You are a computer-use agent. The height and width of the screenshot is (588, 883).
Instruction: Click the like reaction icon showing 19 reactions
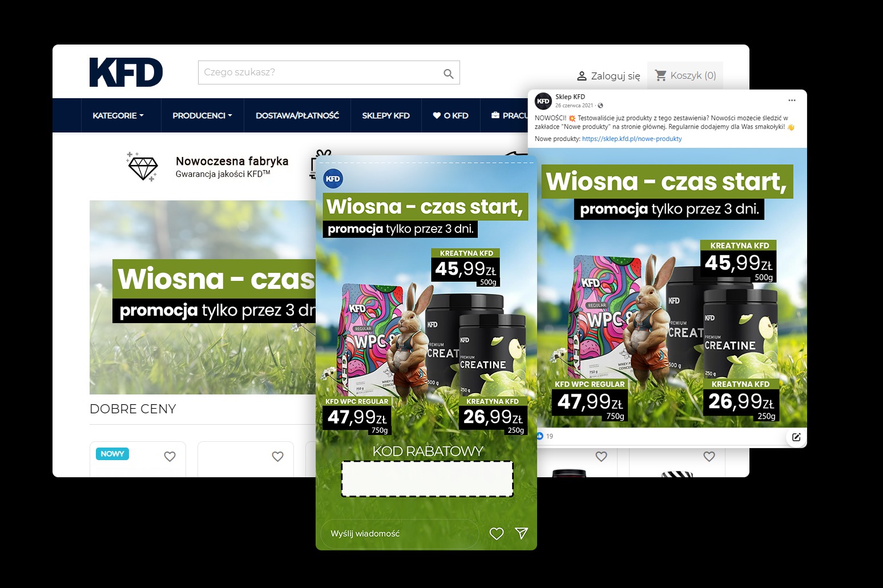[539, 436]
